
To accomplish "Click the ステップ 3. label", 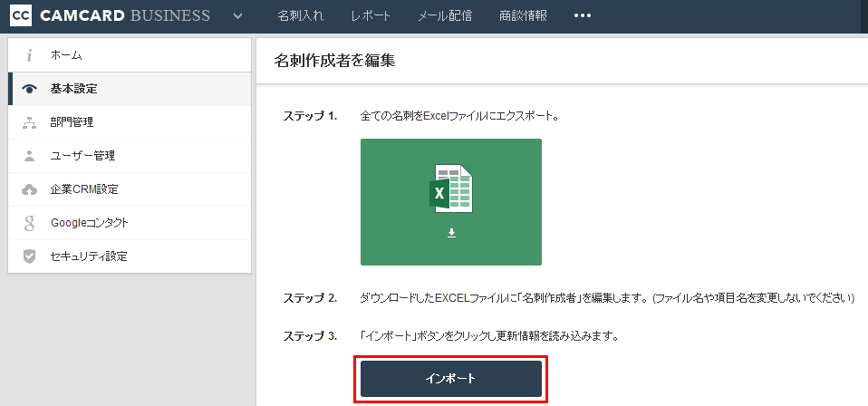I will 310,336.
